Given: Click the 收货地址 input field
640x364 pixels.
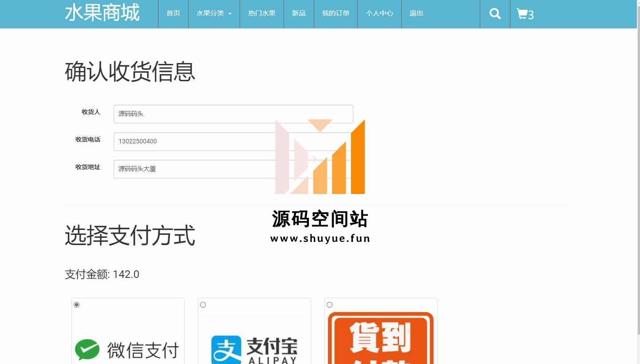Looking at the screenshot, I should pos(233,169).
